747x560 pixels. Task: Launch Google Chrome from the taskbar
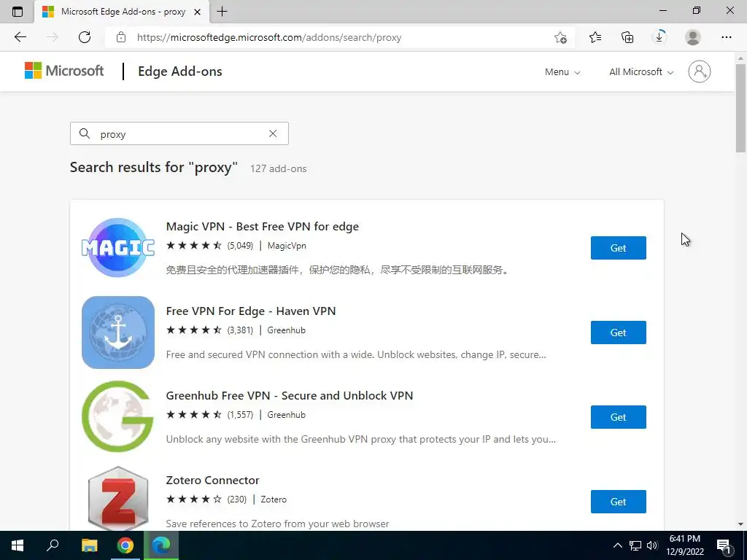[x=125, y=545]
